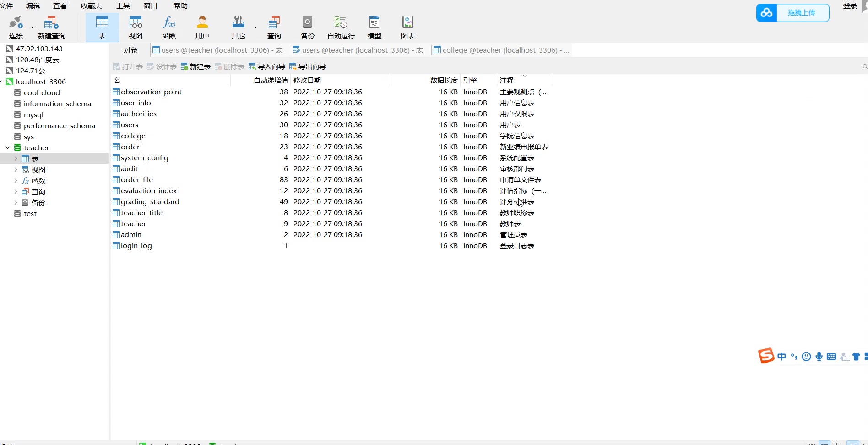Sort by the 修改日期 column header

307,80
